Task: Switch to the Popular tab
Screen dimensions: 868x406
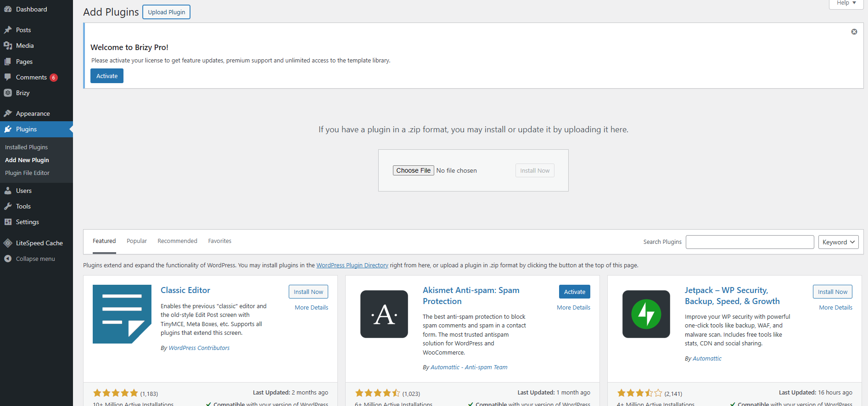Action: click(x=137, y=241)
